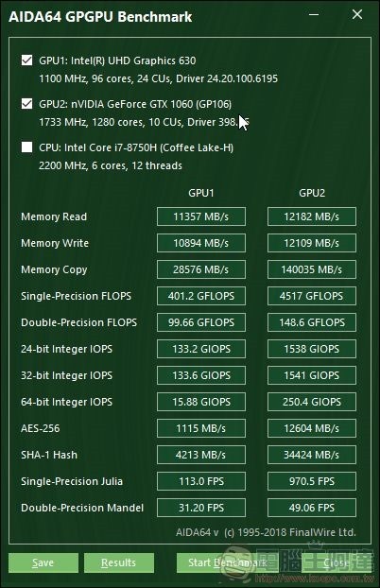380x588 pixels.
Task: Click the 133.6 GIOPS 32-bit integer result
Action: pyautogui.click(x=201, y=375)
